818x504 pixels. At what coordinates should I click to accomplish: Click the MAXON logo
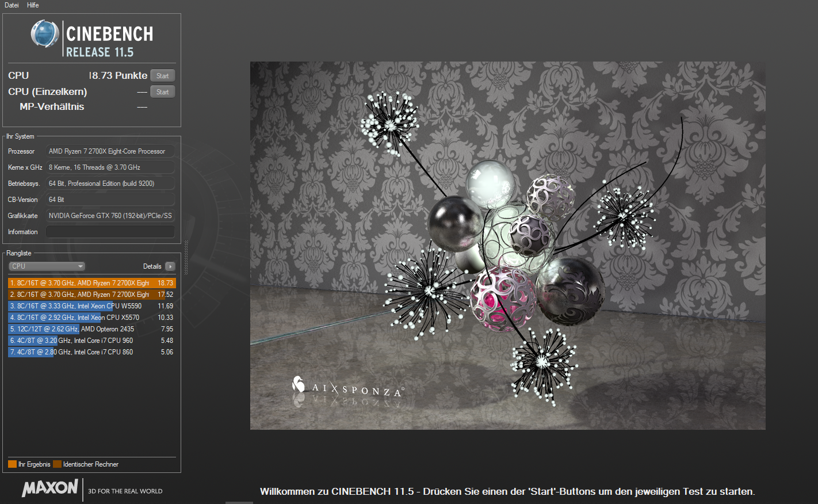[x=50, y=488]
